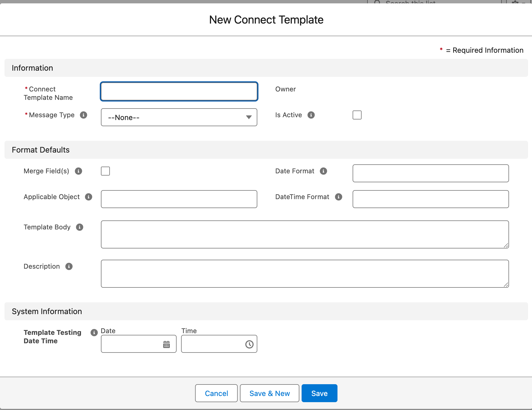
Task: Click the Save & New button
Action: (x=270, y=393)
